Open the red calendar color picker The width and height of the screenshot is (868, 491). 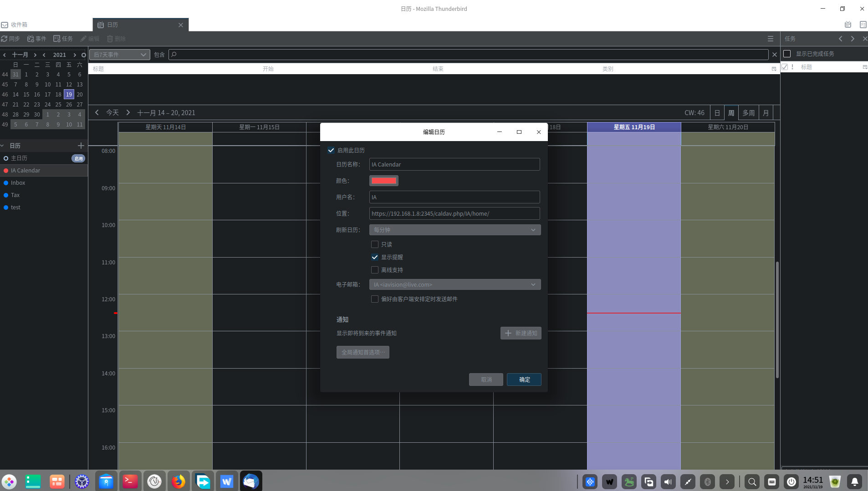tap(384, 181)
